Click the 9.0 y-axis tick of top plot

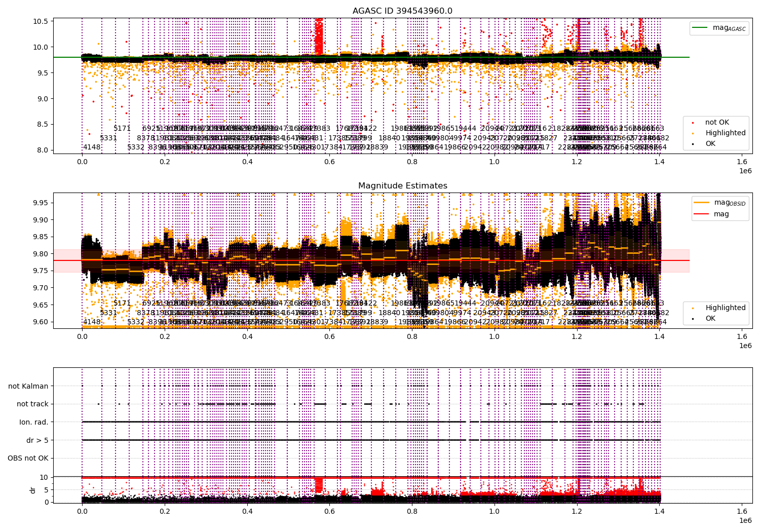[x=43, y=98]
